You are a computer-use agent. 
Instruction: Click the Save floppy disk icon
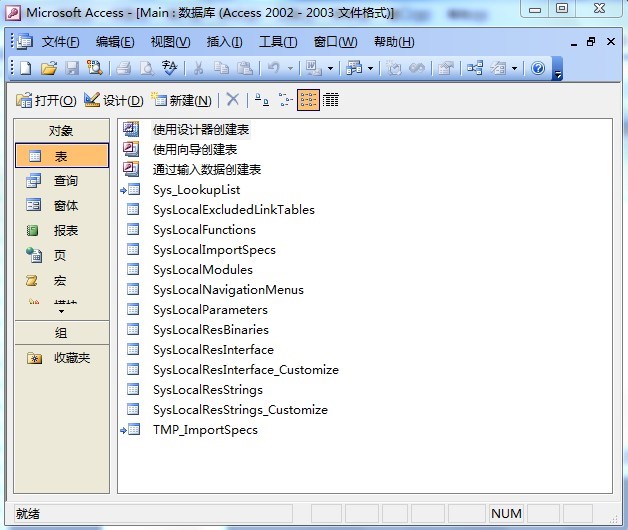point(72,69)
